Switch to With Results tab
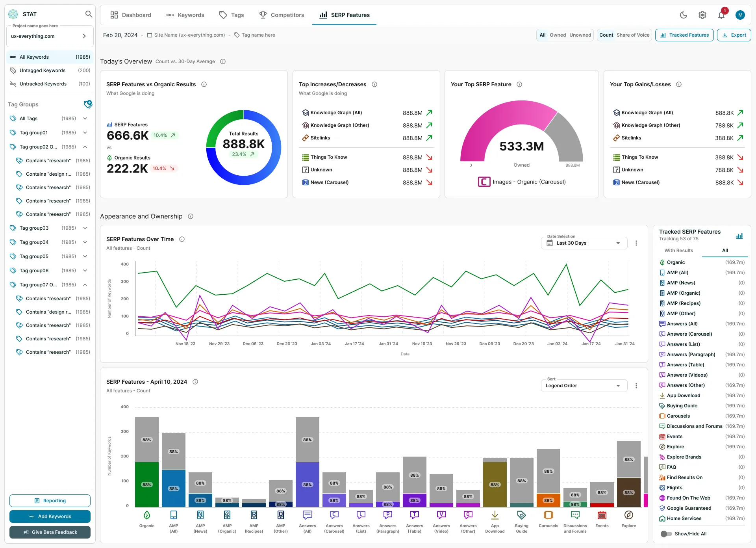 pos(678,251)
